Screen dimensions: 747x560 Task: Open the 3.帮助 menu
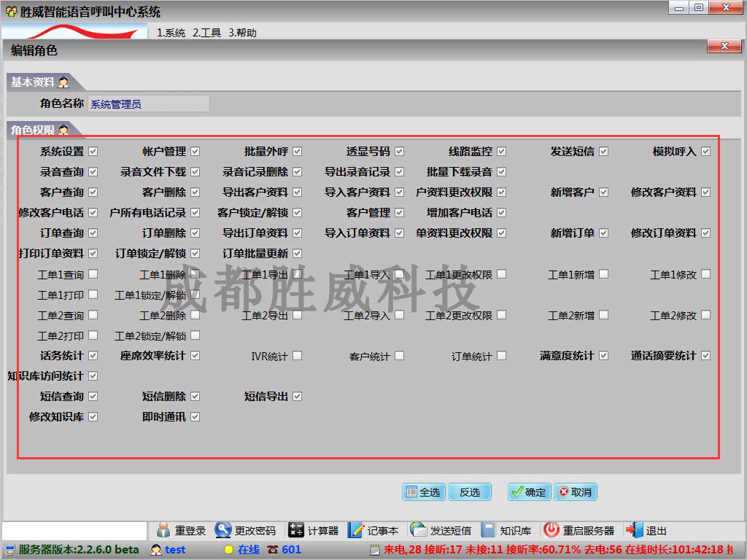[x=242, y=33]
